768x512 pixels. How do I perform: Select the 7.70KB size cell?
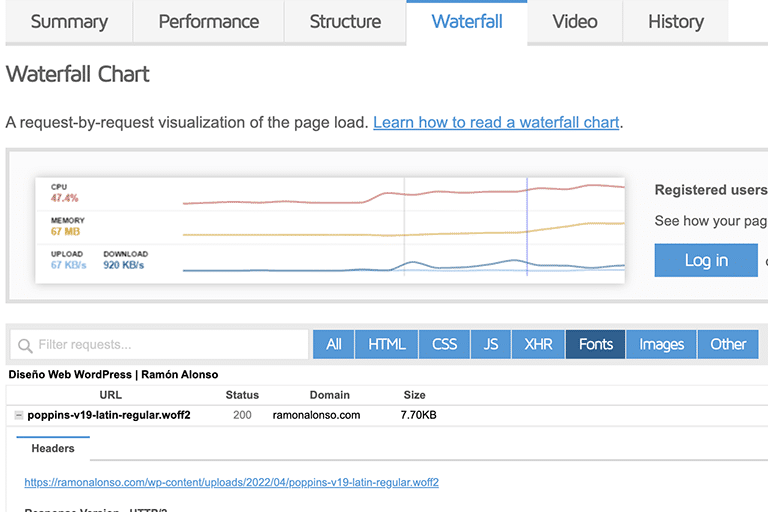(418, 415)
